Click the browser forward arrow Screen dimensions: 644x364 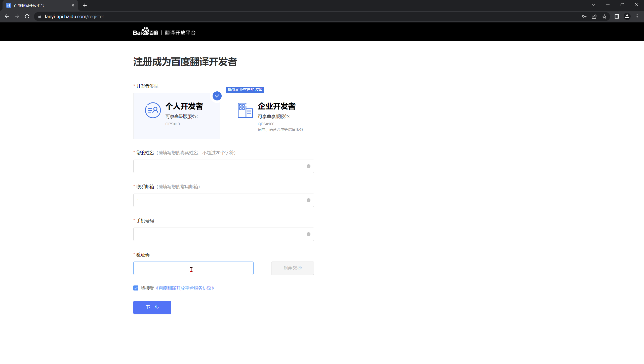[x=17, y=16]
